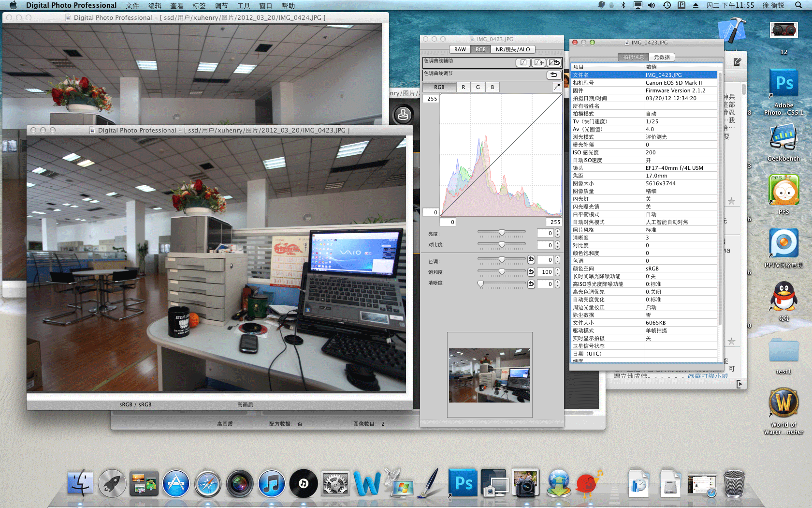The width and height of the screenshot is (812, 508).
Task: Reset the tone curve adjustment (色调曲线调节)
Action: [554, 75]
